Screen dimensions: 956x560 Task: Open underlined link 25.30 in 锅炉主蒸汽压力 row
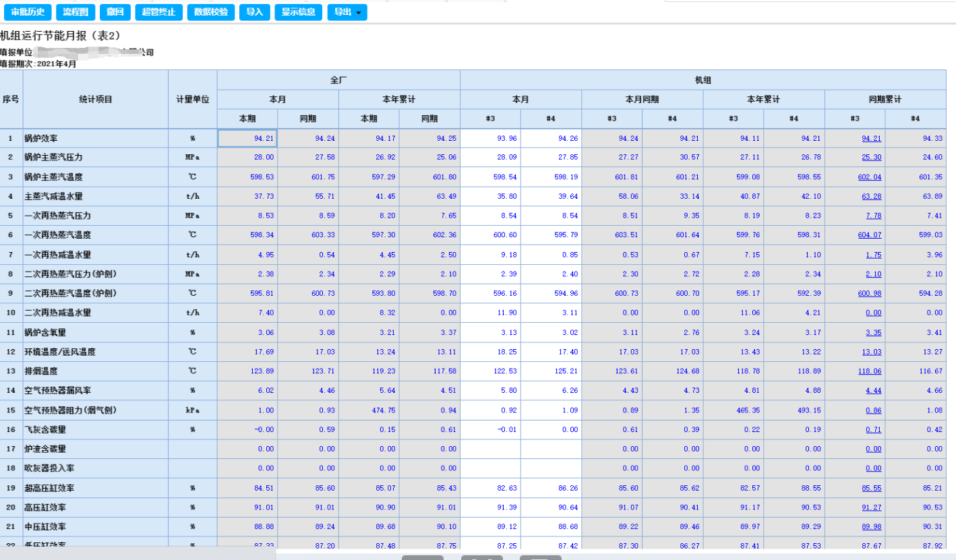pos(871,157)
